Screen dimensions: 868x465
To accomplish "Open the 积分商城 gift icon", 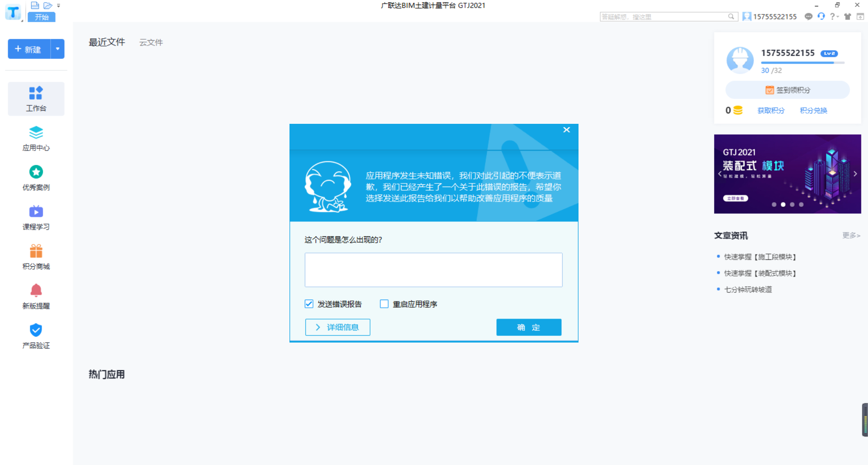I will (x=36, y=251).
